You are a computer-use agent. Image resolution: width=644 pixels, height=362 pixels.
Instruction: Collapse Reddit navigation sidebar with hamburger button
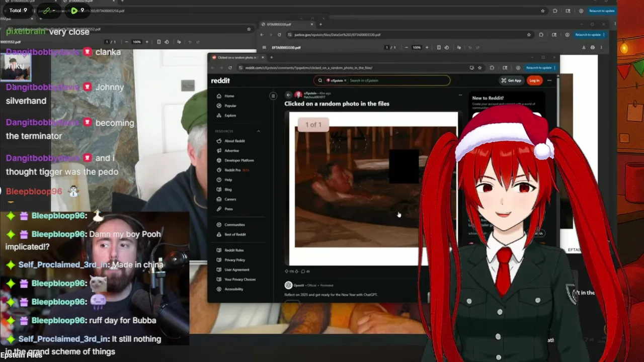pos(273,96)
